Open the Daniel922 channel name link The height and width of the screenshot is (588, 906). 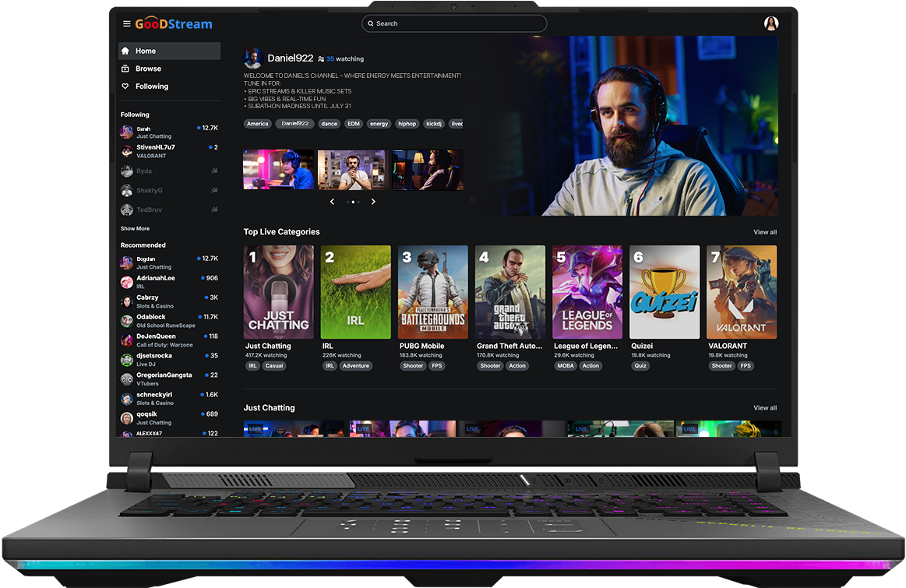click(291, 58)
